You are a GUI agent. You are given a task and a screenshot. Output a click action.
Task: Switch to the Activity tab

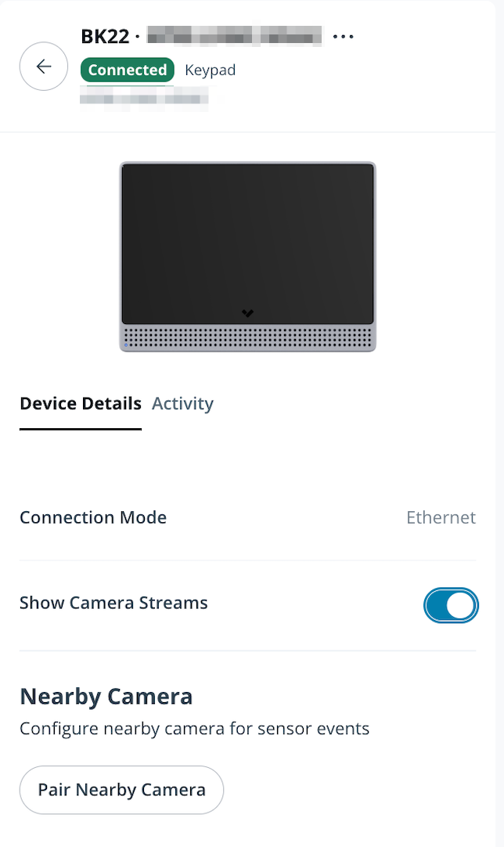click(x=182, y=404)
